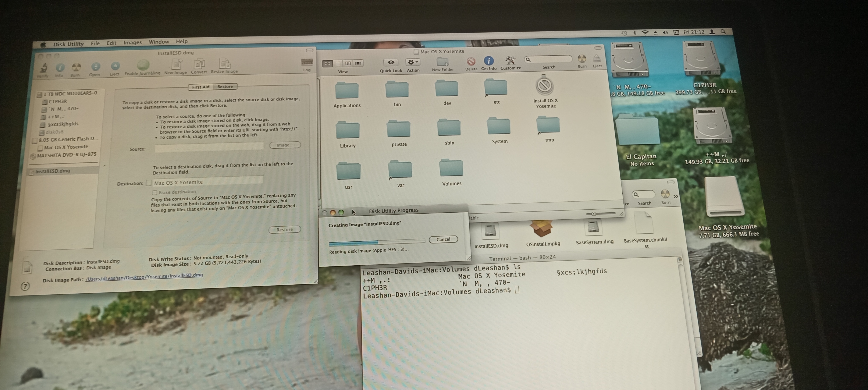This screenshot has width=868, height=390.
Task: Select the BaseSystem.dmg file
Action: tap(593, 227)
